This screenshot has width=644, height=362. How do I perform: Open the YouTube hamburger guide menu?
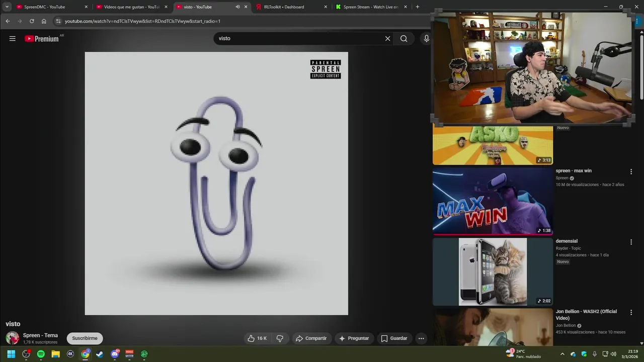point(13,39)
